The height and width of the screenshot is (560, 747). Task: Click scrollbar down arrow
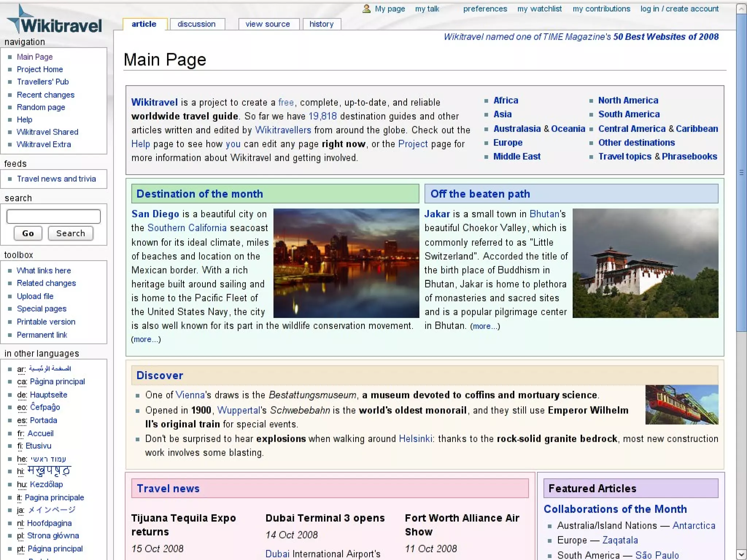click(x=741, y=554)
